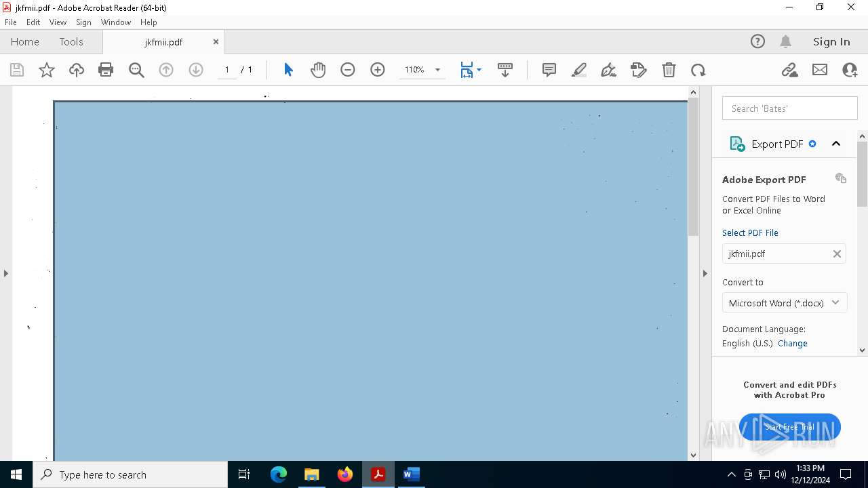Star this file with the bookmark icon
Viewport: 868px width, 488px height.
tap(47, 70)
